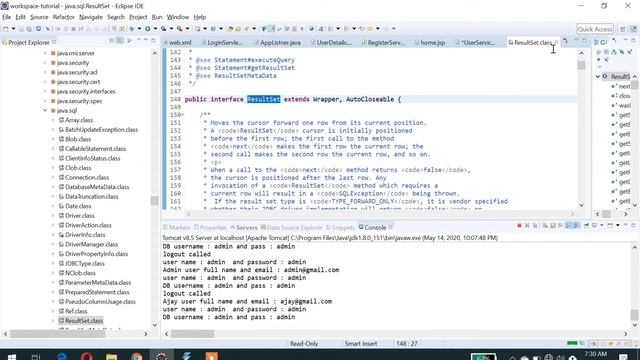The image size is (640, 360).
Task: Click Remove Launch icon in Console toolbar
Action: [527, 226]
